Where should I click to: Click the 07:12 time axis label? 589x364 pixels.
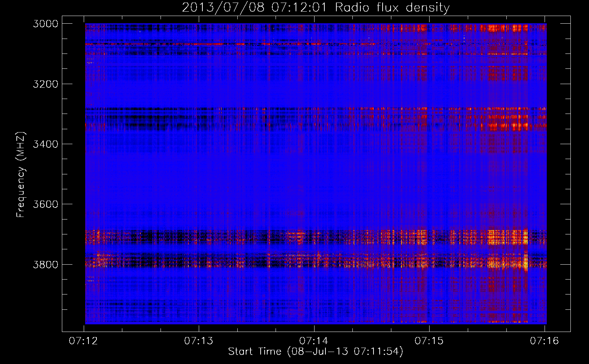(83, 341)
